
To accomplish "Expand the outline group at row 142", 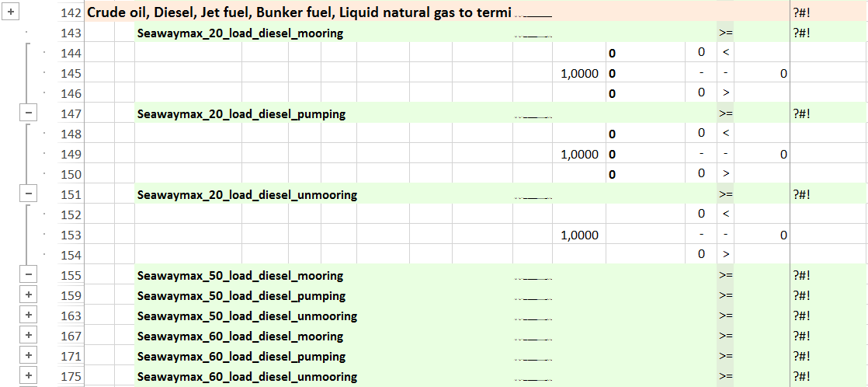I will click(10, 13).
